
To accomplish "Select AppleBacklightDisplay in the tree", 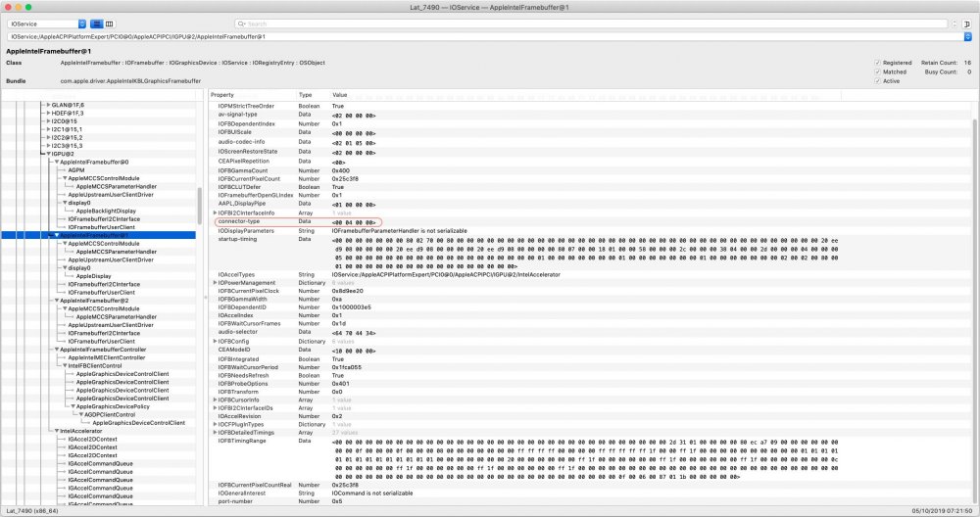I will (106, 211).
